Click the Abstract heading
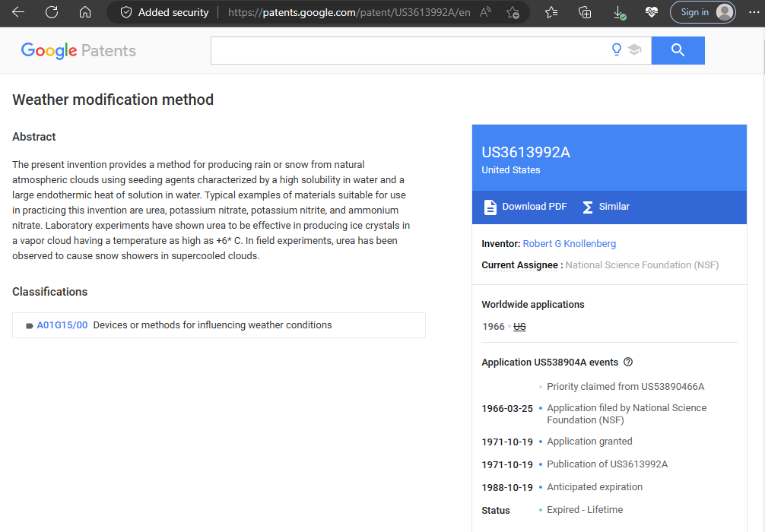 click(x=33, y=137)
